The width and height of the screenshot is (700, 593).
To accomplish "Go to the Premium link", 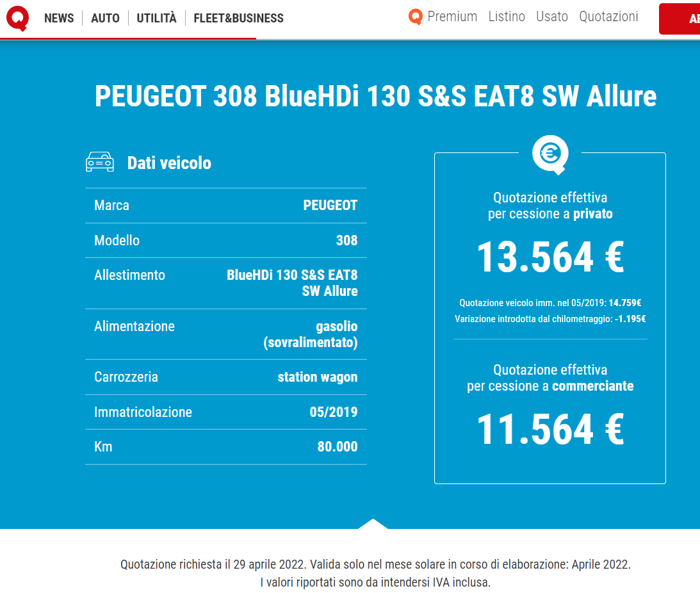I will tap(452, 17).
